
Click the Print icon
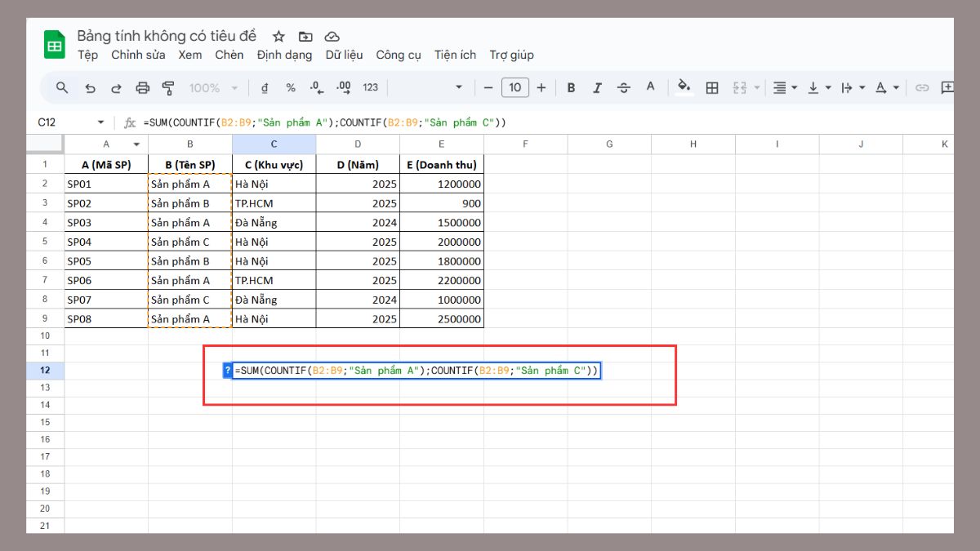[143, 88]
